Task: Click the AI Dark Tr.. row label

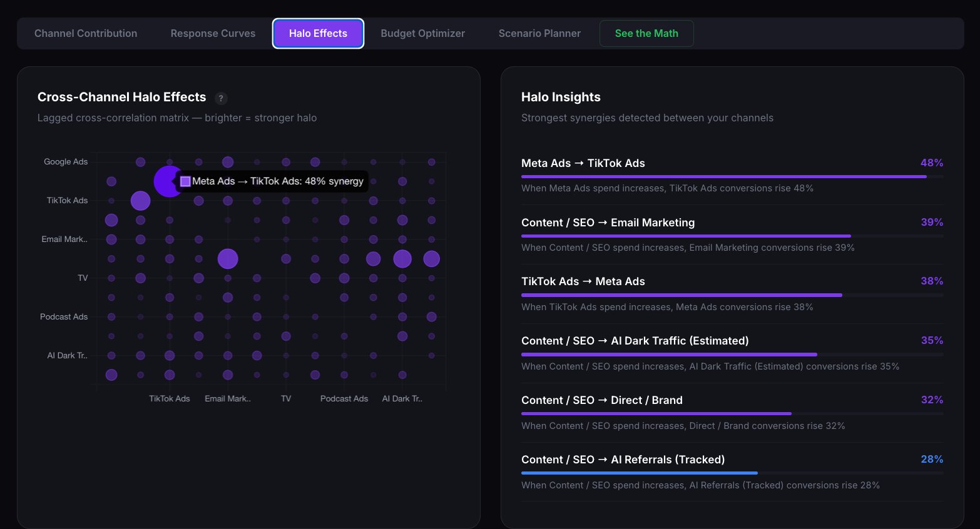Action: [x=68, y=355]
